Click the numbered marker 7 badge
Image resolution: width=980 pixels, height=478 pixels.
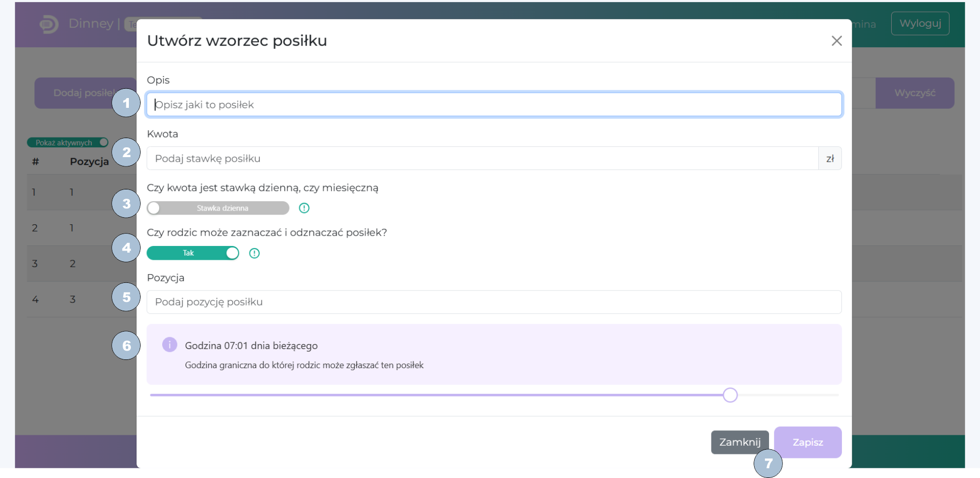[x=767, y=464]
